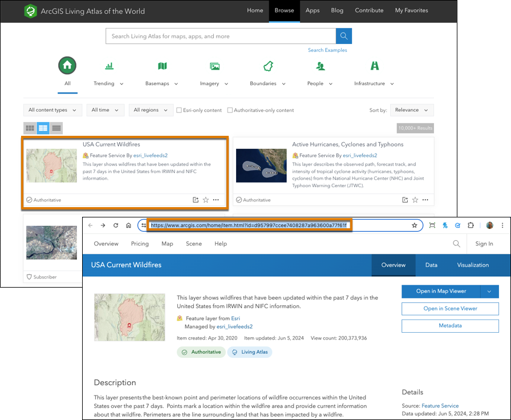This screenshot has width=511, height=420.
Task: Open Active Hurricanes item viewer icon
Action: click(405, 200)
